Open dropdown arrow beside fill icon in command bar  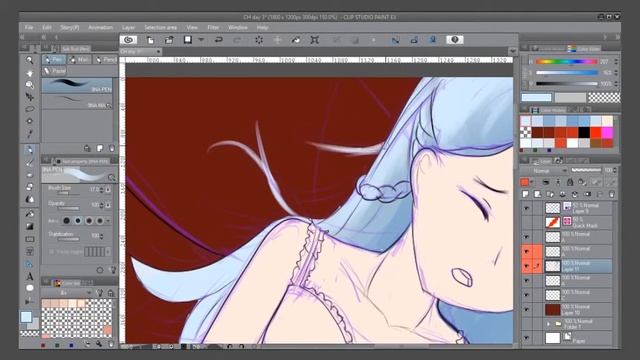[x=201, y=40]
